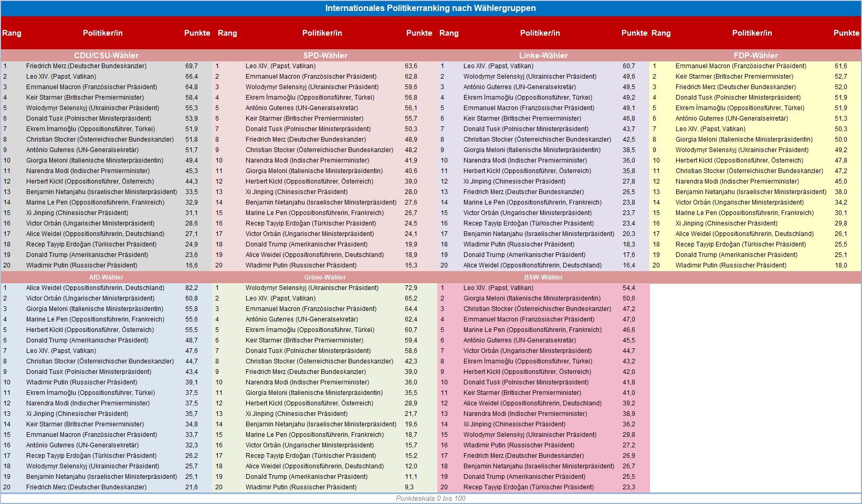Click the leftmost 'Rang' column header
This screenshot has width=862, height=504.
[x=12, y=33]
